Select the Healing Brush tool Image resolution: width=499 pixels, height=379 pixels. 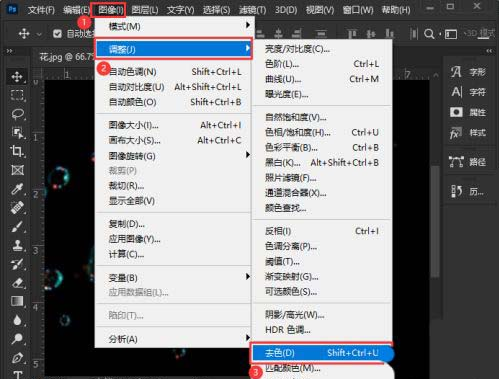click(17, 207)
